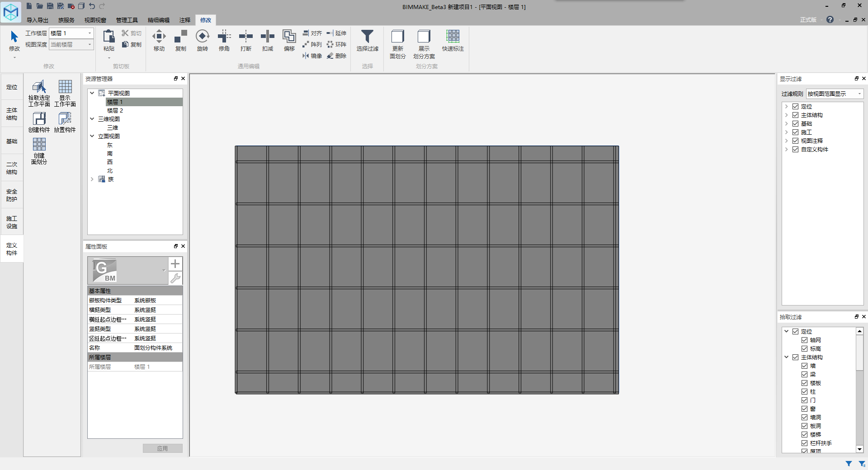
Task: Open the 精细编辑 ribbon tab
Action: [x=158, y=20]
